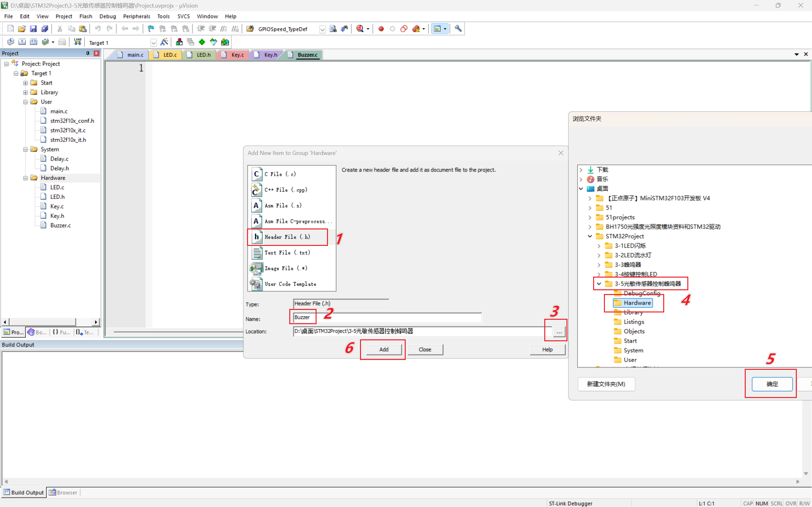The height and width of the screenshot is (507, 812).
Task: Click the Manage Project Items icon
Action: click(179, 42)
